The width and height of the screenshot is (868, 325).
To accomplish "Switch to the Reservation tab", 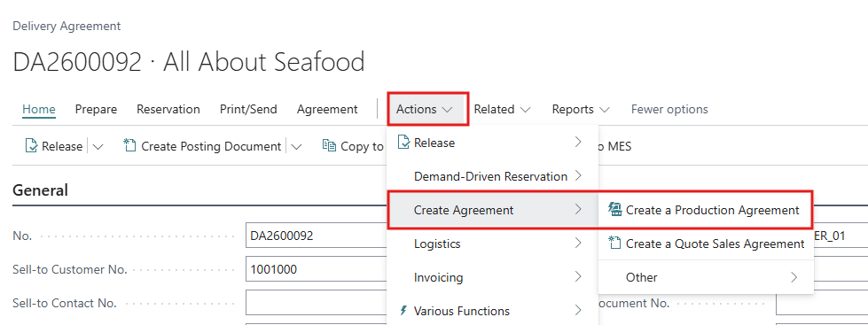I will point(168,110).
